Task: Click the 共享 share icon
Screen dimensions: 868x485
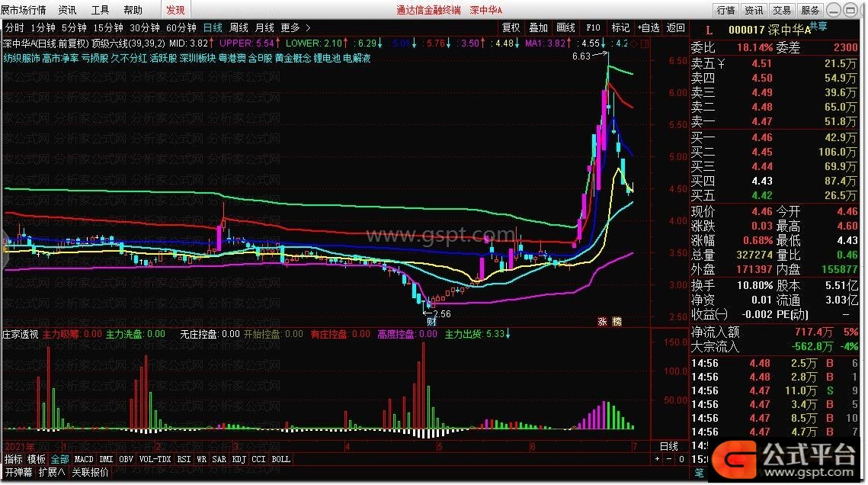Action: point(818,26)
